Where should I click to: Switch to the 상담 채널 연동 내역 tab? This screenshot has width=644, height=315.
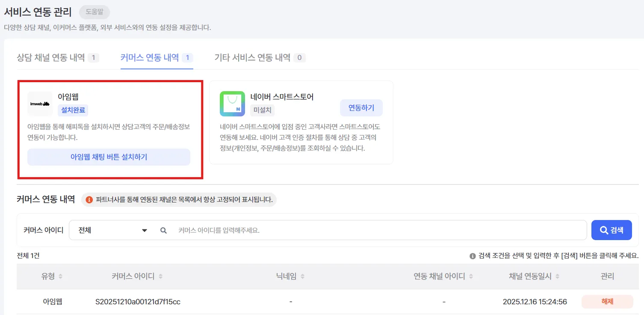pos(58,58)
